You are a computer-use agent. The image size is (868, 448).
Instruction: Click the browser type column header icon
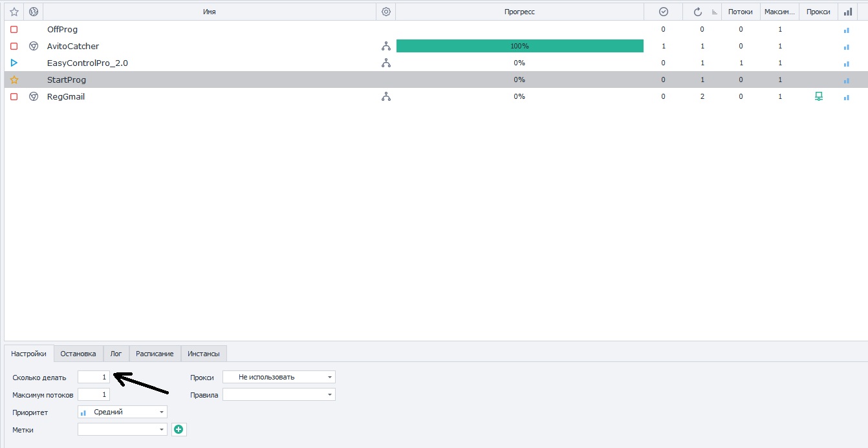[x=34, y=12]
